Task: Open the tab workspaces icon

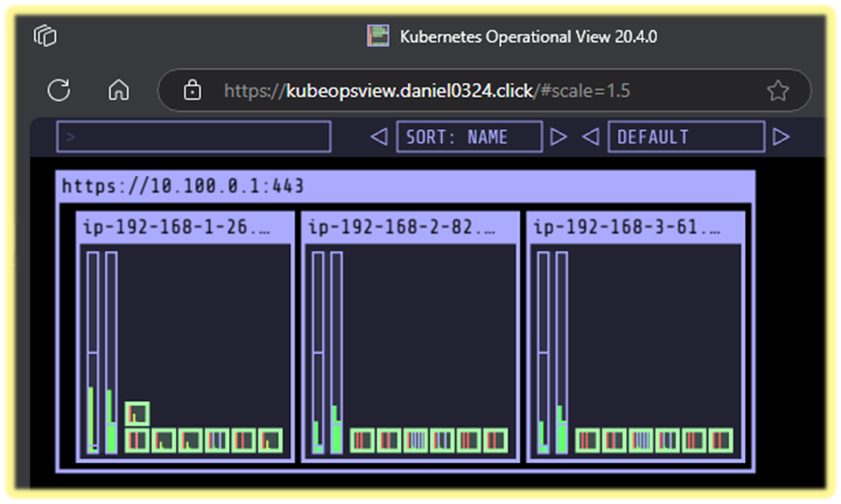Action: [45, 36]
